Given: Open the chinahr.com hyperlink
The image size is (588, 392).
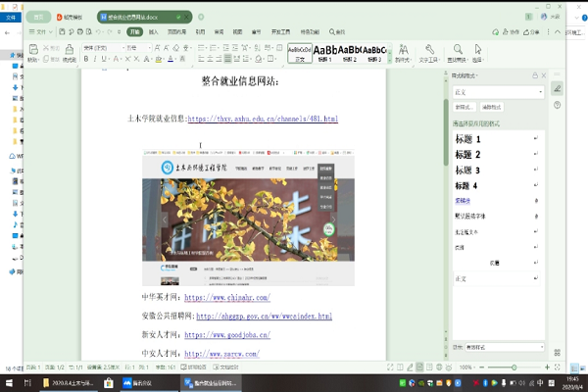Looking at the screenshot, I should tap(226, 297).
